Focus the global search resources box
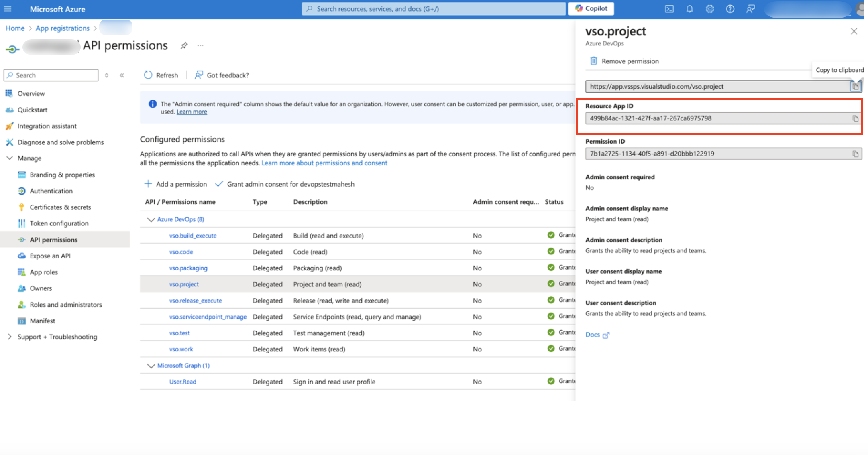This screenshot has width=868, height=455. tap(434, 9)
